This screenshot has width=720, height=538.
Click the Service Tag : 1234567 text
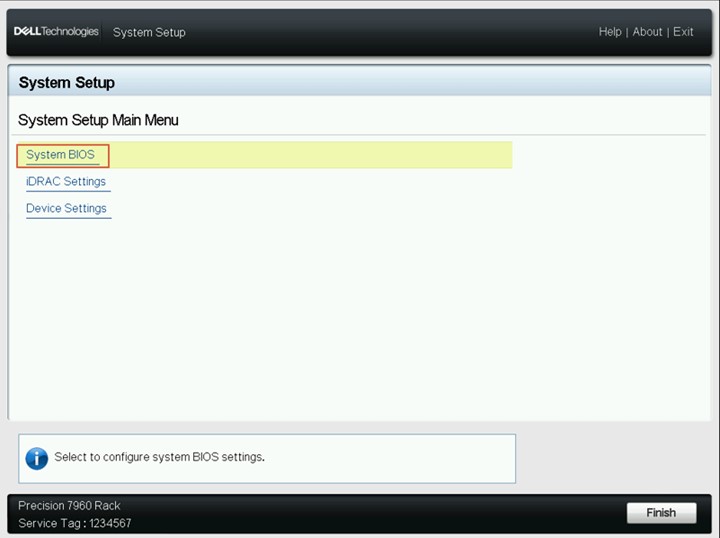click(75, 523)
